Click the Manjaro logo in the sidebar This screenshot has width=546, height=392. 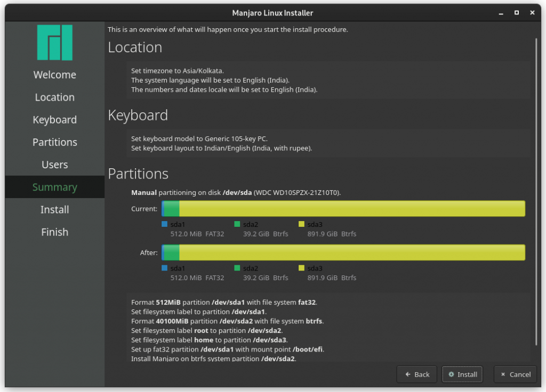pos(54,42)
